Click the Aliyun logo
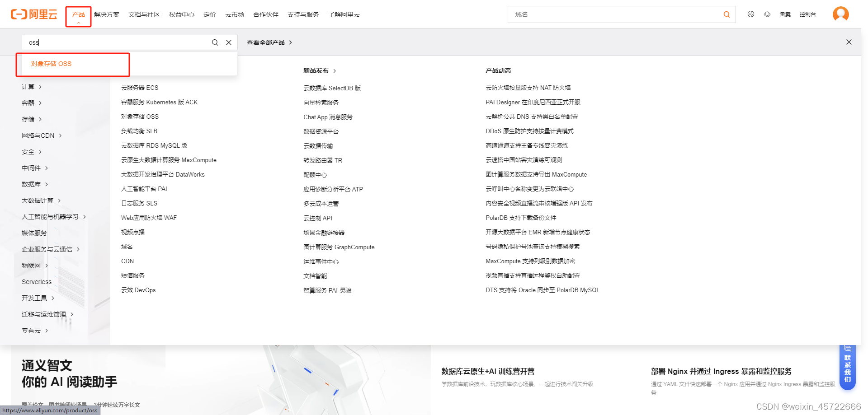The width and height of the screenshot is (868, 415). (x=34, y=14)
